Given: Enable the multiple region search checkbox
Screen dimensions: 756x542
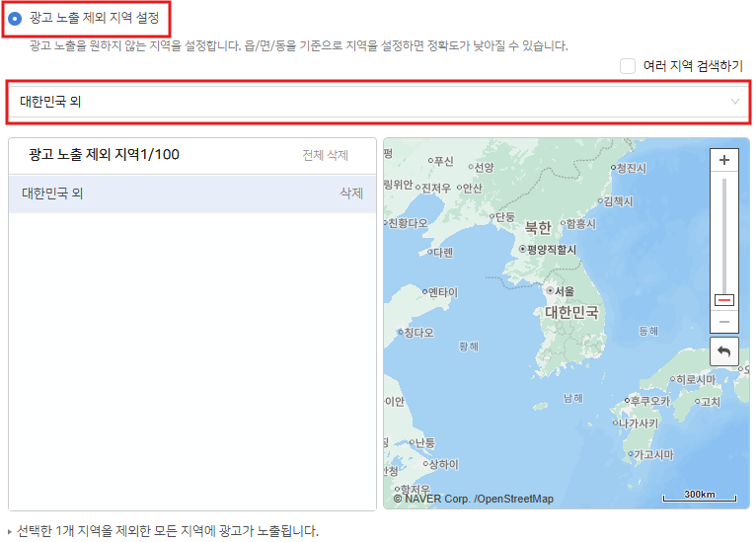Looking at the screenshot, I should (628, 66).
